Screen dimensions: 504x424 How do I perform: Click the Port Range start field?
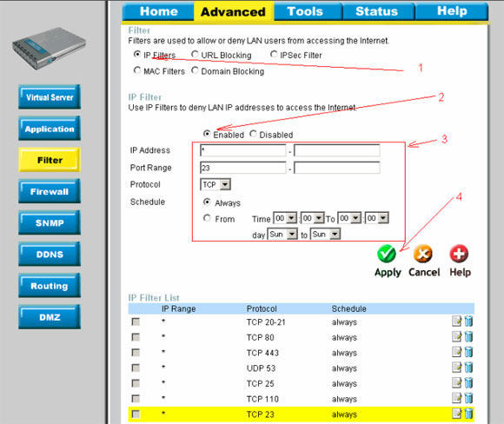(243, 168)
